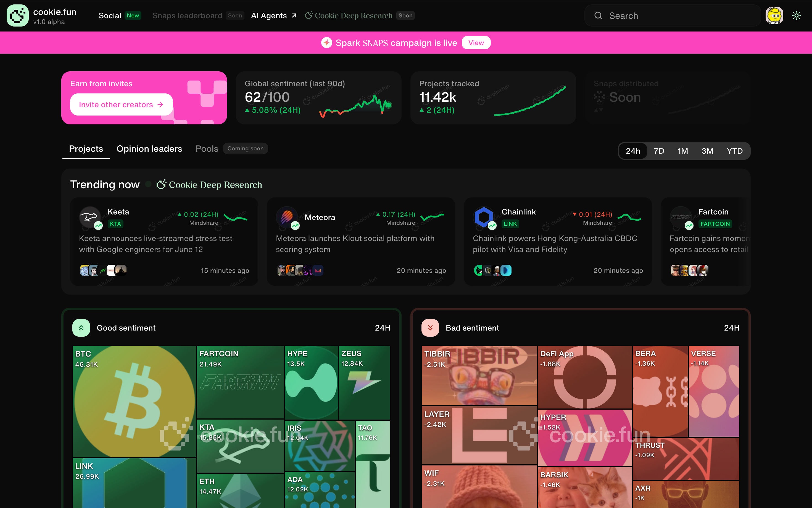This screenshot has width=812, height=508.
Task: Select the 1M time range option
Action: point(682,151)
